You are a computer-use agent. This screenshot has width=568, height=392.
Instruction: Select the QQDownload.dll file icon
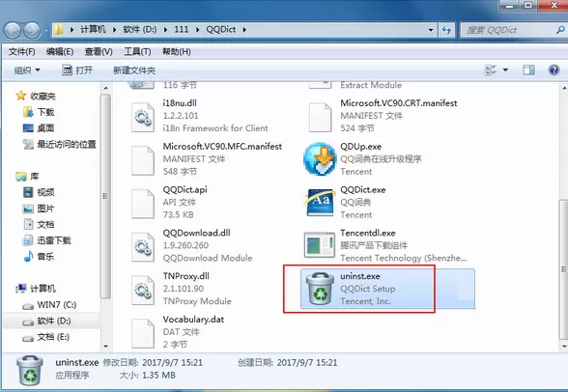[x=143, y=247]
